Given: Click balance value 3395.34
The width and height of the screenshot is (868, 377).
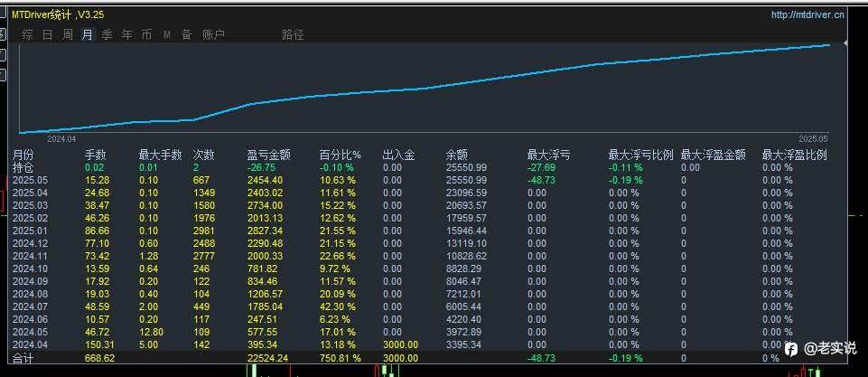Looking at the screenshot, I should [x=464, y=344].
